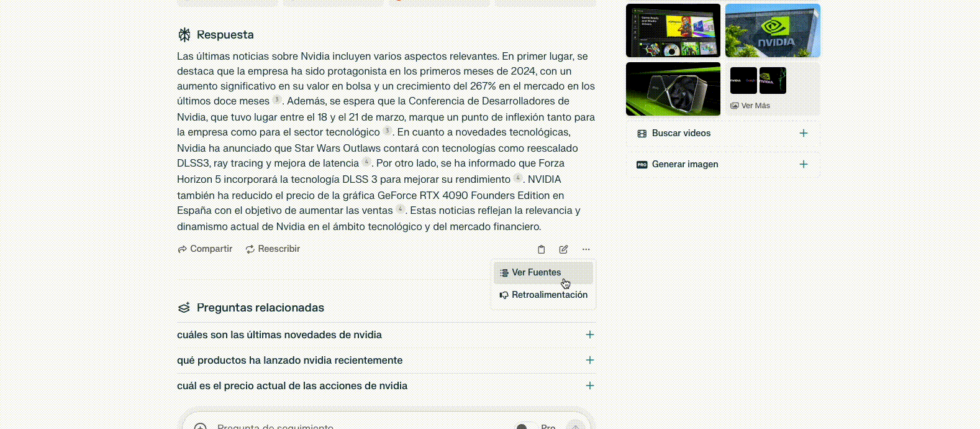Open the three-dots more options menu
980x429 pixels.
pos(586,249)
